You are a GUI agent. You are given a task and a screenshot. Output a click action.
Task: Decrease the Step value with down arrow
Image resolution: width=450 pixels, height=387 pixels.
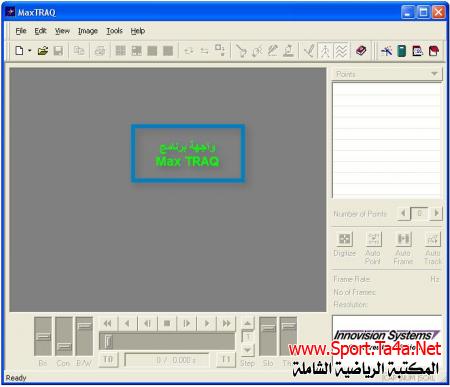(248, 350)
